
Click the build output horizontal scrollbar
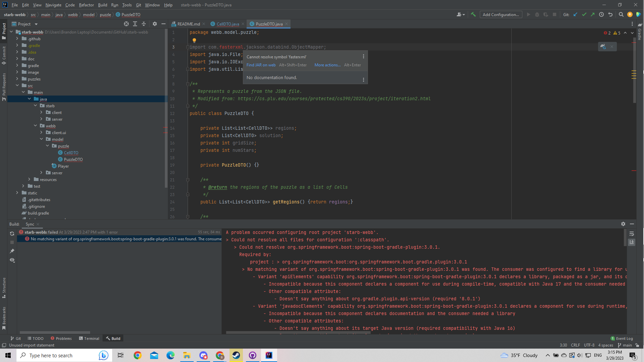coord(298,333)
